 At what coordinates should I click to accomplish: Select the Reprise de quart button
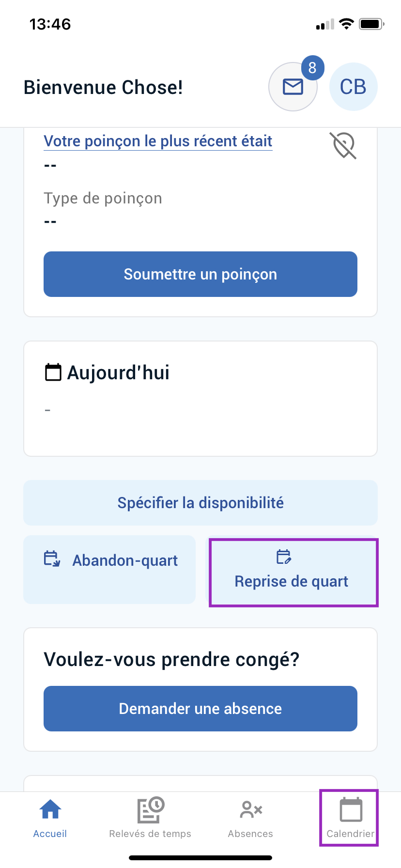pyautogui.click(x=293, y=573)
